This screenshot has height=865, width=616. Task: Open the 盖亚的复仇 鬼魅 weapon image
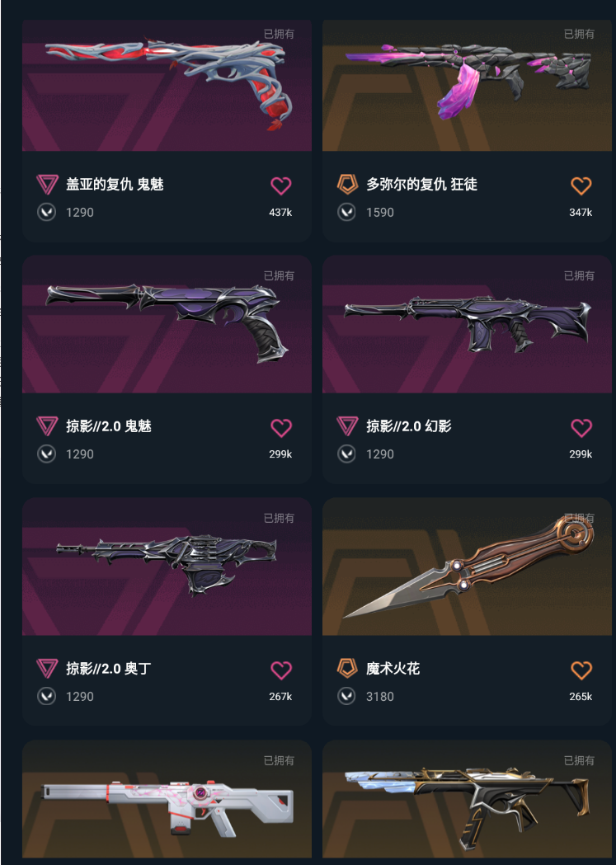click(x=167, y=86)
